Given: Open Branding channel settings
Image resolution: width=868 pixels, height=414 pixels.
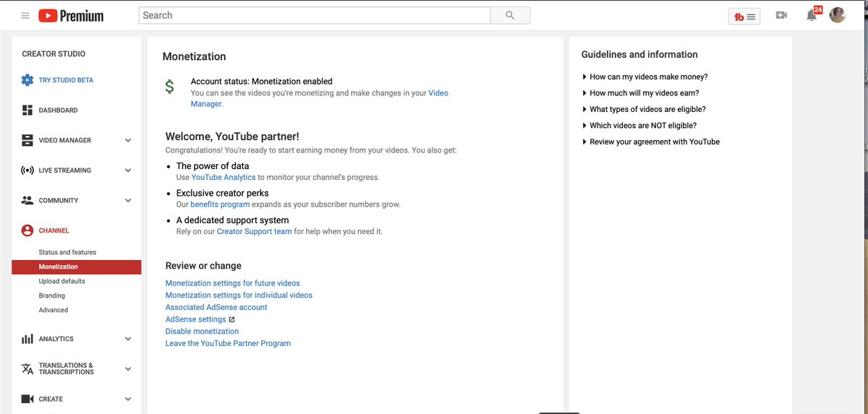Looking at the screenshot, I should (52, 296).
